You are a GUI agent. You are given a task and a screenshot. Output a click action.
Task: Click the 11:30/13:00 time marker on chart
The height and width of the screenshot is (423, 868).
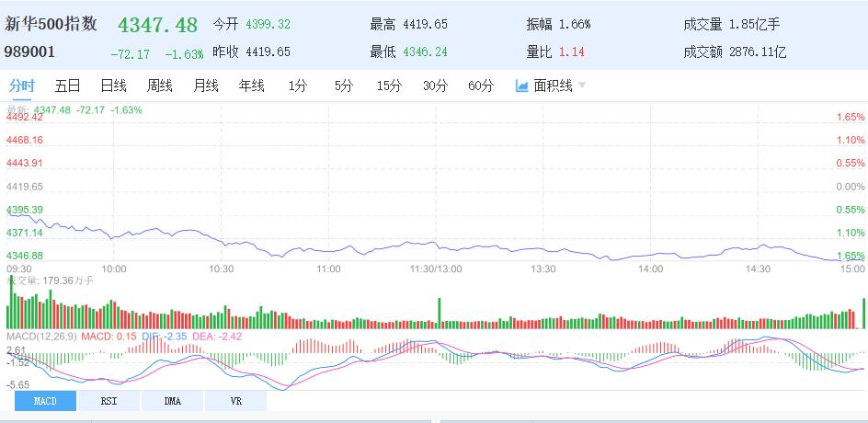[436, 269]
